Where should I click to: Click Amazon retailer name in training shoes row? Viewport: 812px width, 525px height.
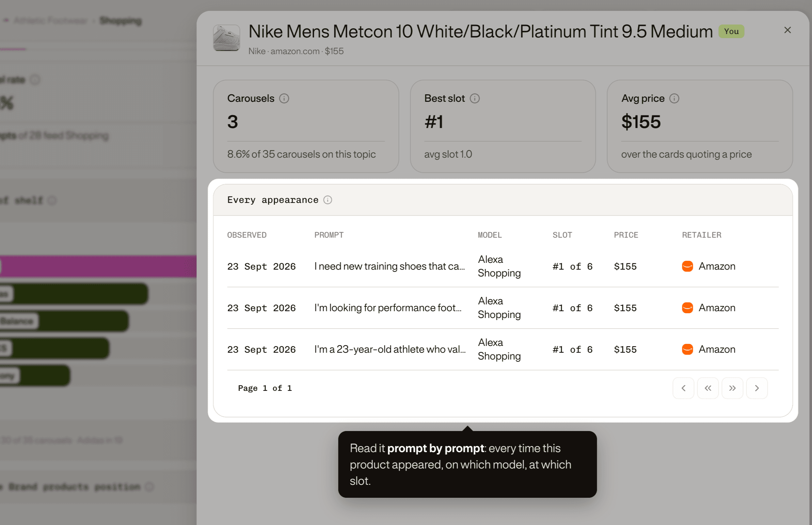coord(717,266)
